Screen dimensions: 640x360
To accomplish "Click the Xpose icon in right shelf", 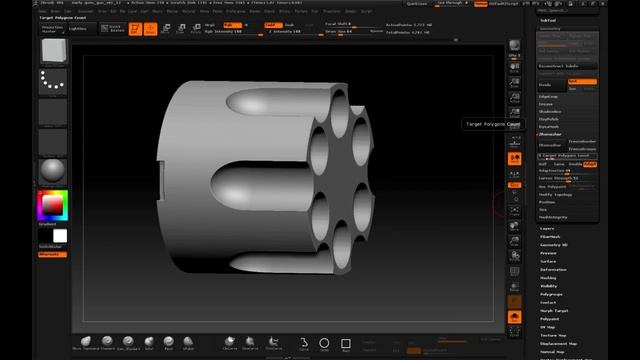I will click(514, 332).
